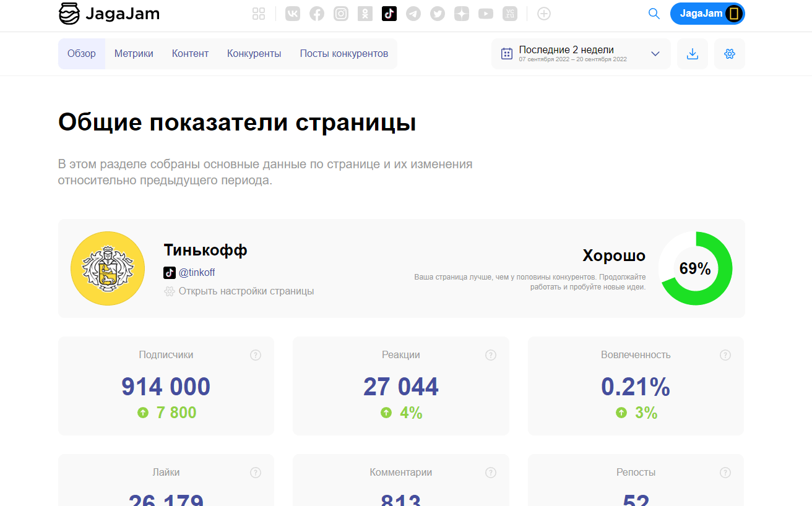
Task: Click the date range 07 сентября – 20 сентября text
Action: pos(573,60)
